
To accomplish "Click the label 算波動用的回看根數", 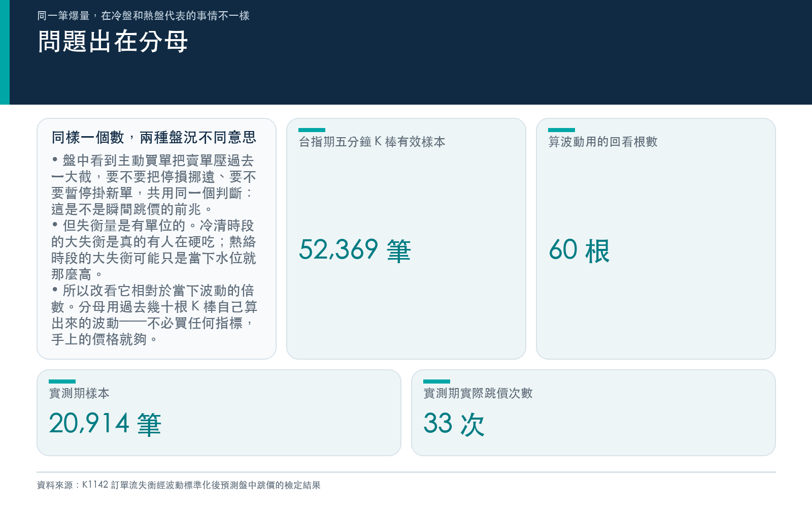I will [x=603, y=142].
